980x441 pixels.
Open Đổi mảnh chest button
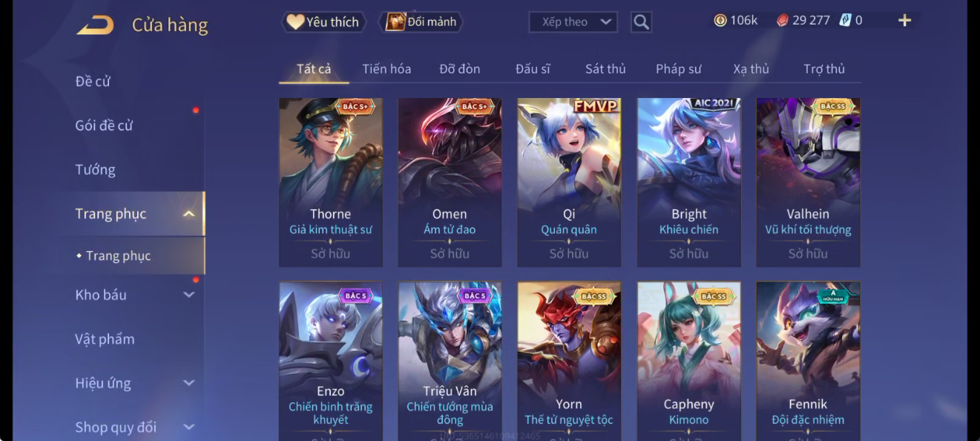421,22
